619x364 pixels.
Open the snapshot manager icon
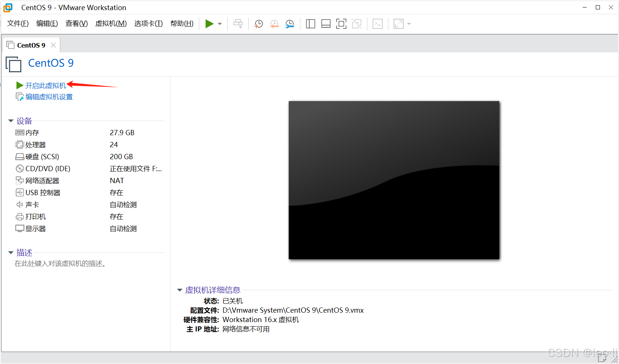coord(290,24)
